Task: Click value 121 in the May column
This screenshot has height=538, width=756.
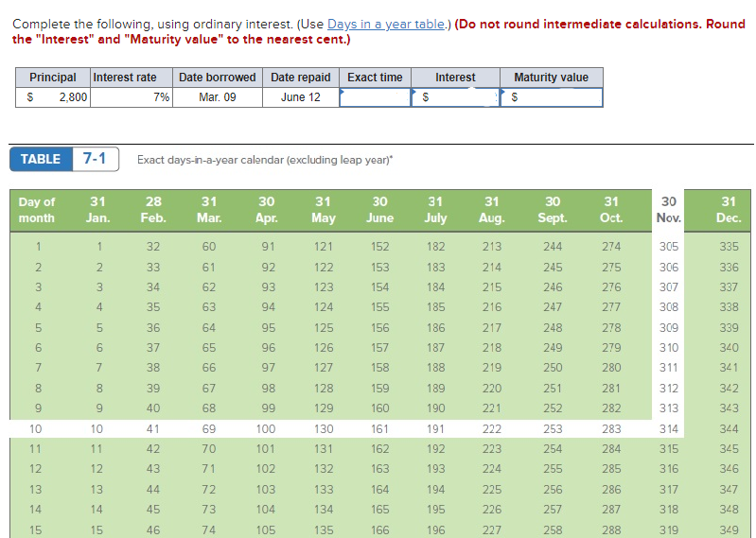Action: (324, 247)
